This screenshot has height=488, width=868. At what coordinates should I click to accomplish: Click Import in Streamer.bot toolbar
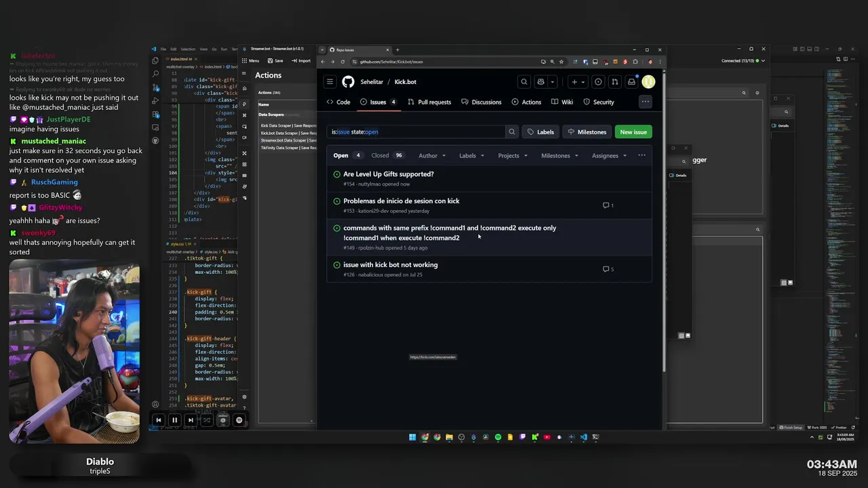tap(301, 61)
